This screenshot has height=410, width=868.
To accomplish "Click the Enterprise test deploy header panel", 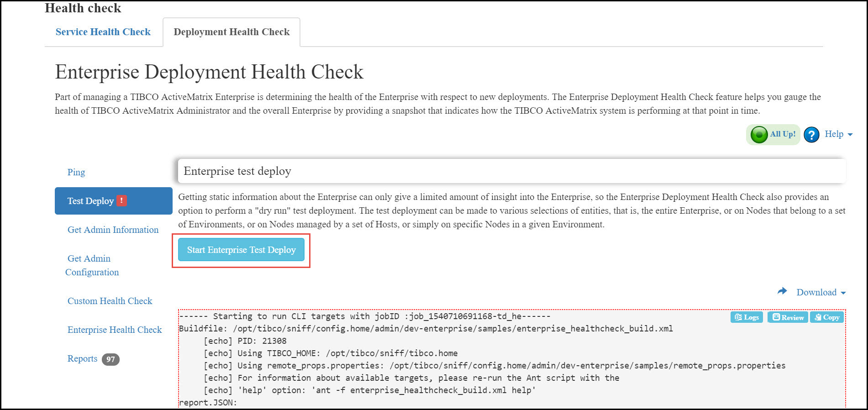I will click(x=511, y=171).
